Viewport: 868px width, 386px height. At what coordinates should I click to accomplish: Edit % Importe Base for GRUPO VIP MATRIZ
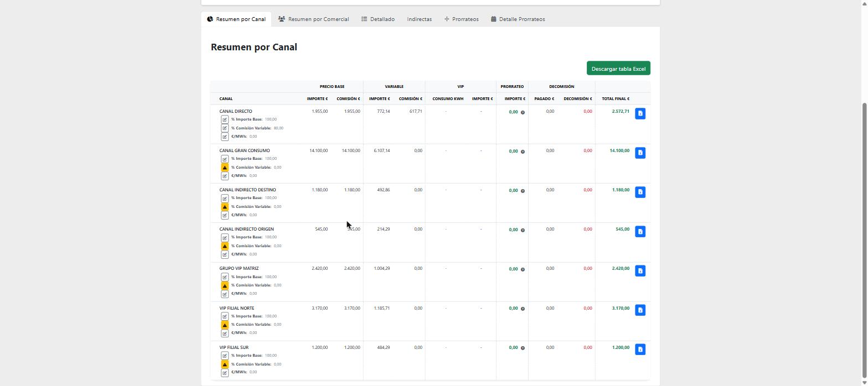225,277
